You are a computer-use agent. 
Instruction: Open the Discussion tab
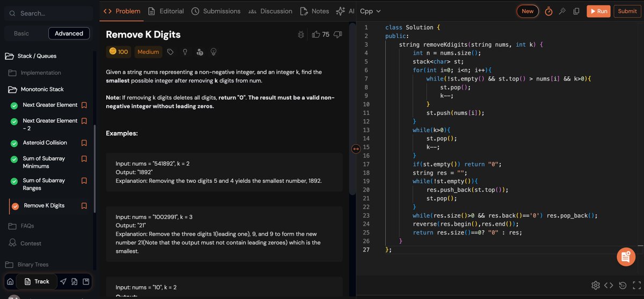(x=270, y=11)
